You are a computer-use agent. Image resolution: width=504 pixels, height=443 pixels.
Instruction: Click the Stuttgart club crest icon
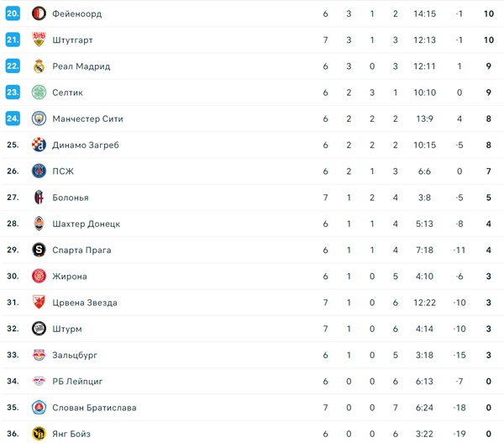[x=39, y=40]
